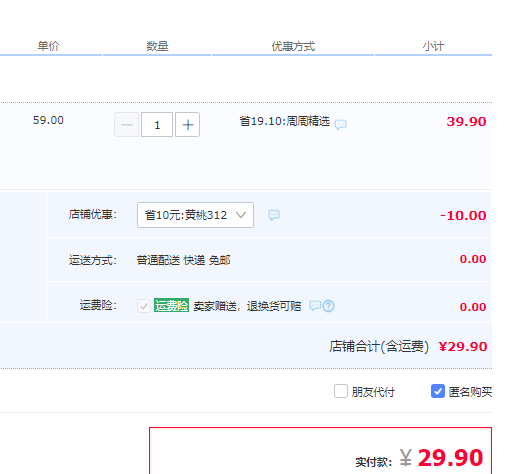Increase quantity with the plus button
524x474 pixels.
click(187, 125)
